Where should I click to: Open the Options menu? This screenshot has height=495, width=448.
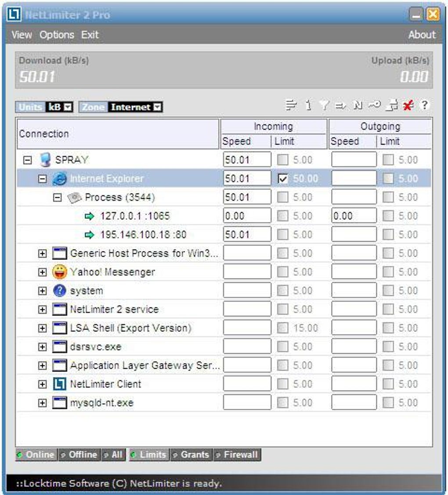point(57,34)
